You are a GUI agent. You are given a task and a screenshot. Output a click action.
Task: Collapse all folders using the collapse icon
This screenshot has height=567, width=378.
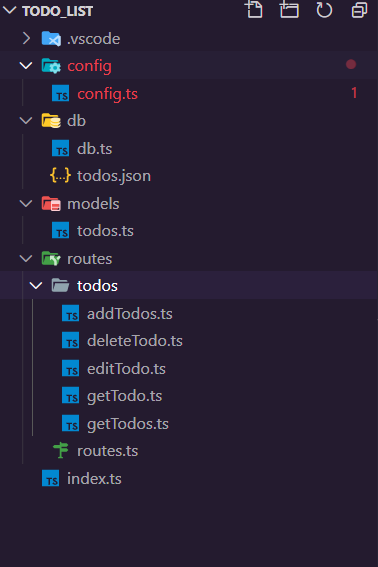click(359, 10)
